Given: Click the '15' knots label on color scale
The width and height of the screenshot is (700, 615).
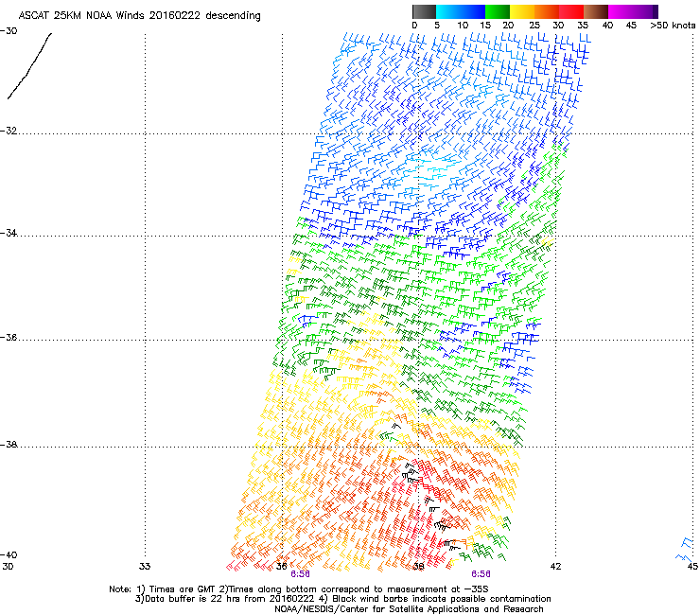Looking at the screenshot, I should click(x=485, y=26).
